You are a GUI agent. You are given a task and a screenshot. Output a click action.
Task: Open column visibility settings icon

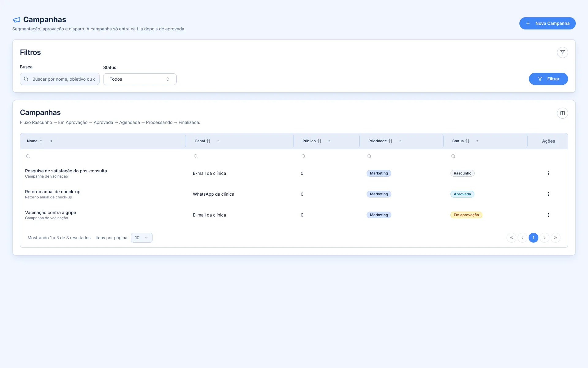point(562,113)
